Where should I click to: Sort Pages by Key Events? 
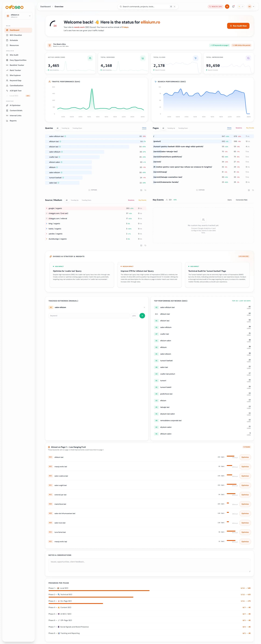coord(250,128)
